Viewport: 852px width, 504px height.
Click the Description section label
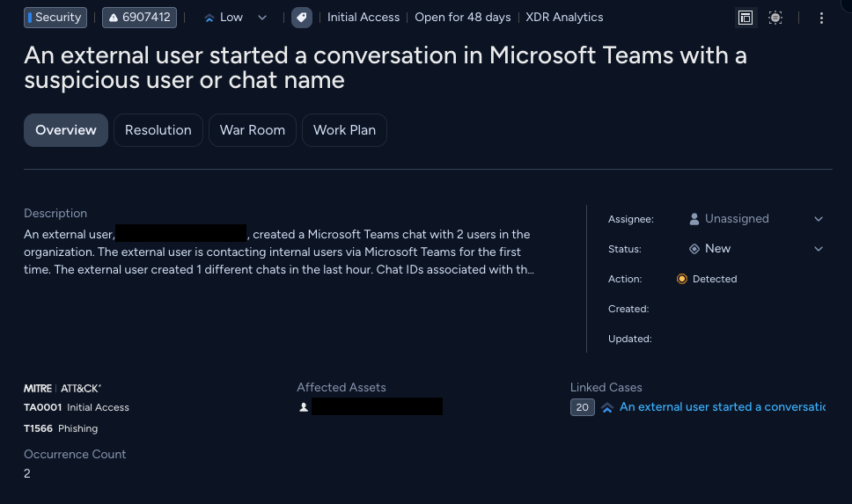pyautogui.click(x=55, y=214)
